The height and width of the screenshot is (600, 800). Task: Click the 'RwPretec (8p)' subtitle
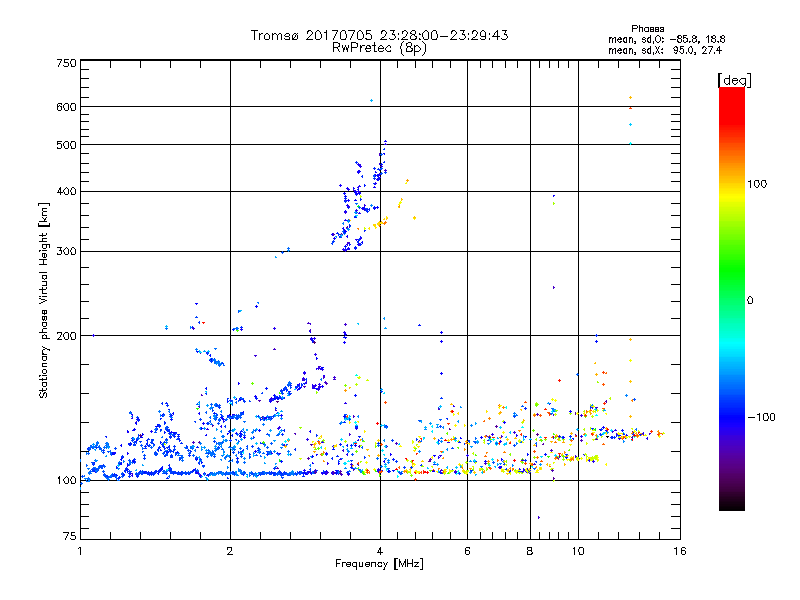pos(379,48)
